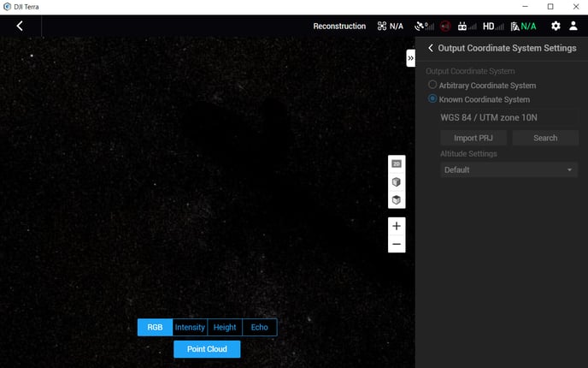Screen dimensions: 588x368
Task: Switch point cloud display to Height
Action: pos(225,327)
